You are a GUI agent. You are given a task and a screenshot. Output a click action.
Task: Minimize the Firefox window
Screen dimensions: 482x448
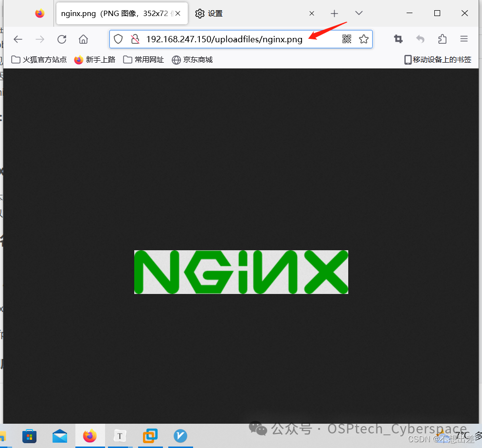click(x=410, y=13)
